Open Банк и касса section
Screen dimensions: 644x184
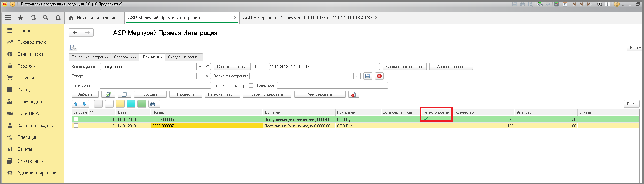tap(31, 54)
